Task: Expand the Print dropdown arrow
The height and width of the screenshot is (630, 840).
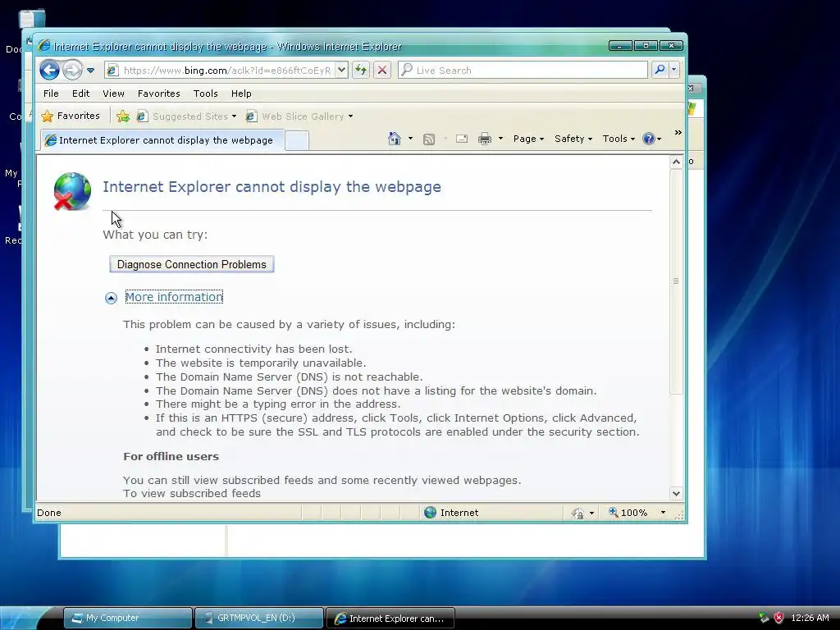Action: 500,139
